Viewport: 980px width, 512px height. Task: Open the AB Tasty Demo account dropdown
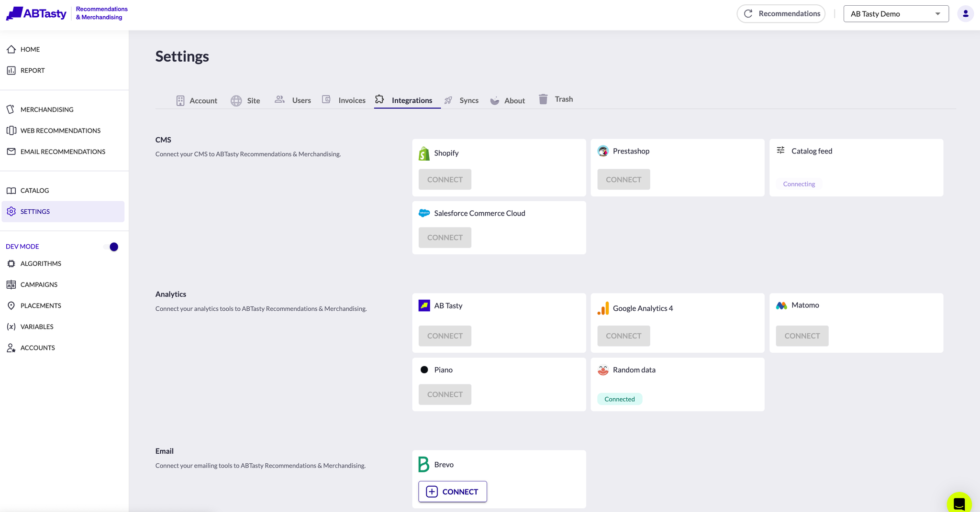pos(895,14)
